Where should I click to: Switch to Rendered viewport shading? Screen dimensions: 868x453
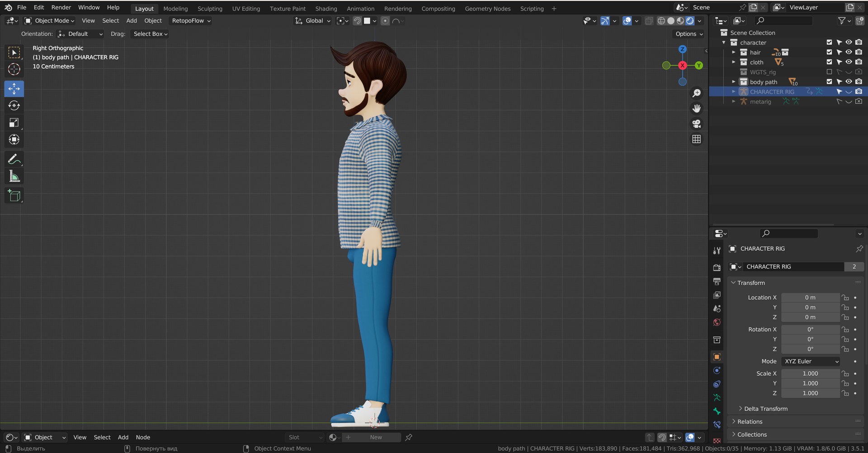[690, 21]
